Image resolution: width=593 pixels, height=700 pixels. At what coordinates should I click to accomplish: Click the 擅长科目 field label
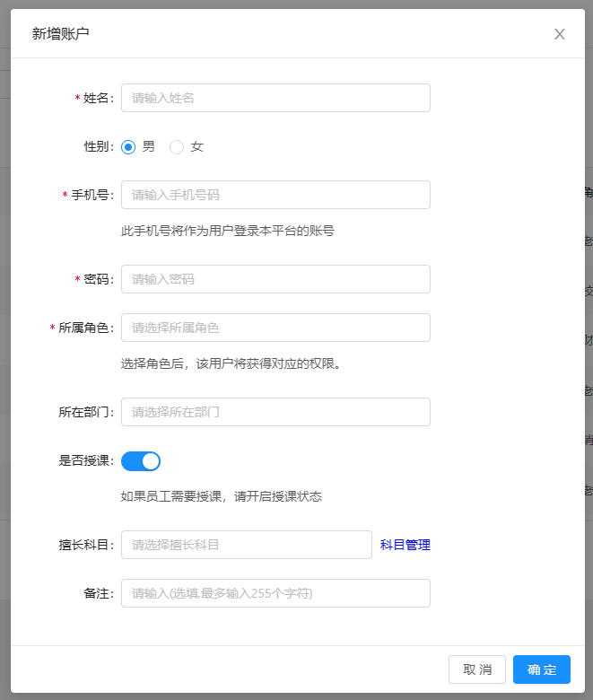pyautogui.click(x=86, y=545)
